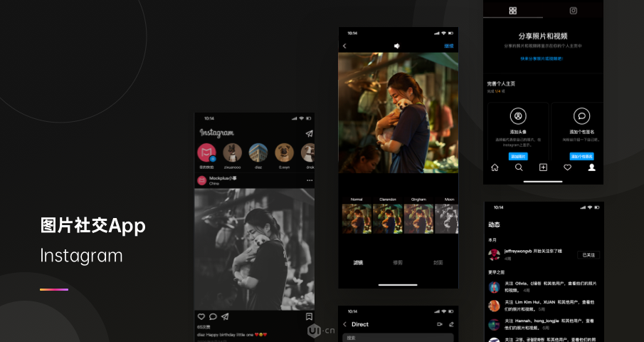
Task: Save the post with bookmark icon
Action: pyautogui.click(x=309, y=316)
